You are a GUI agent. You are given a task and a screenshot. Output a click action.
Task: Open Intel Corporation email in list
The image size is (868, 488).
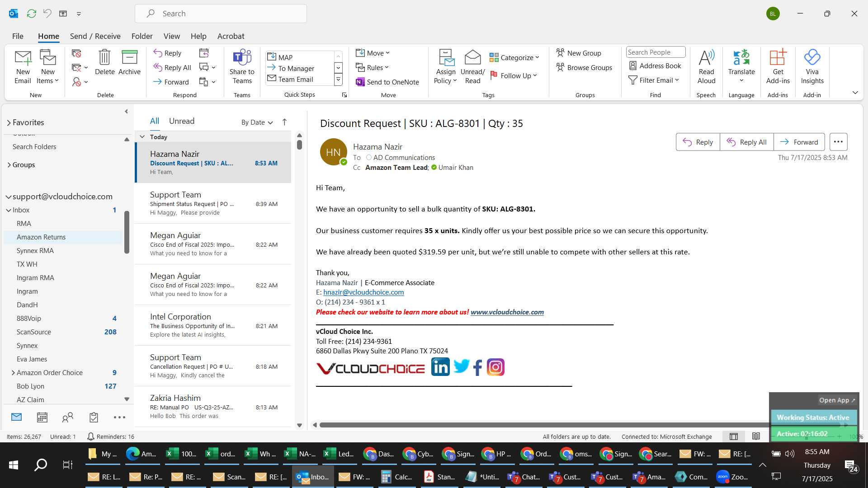[213, 325]
